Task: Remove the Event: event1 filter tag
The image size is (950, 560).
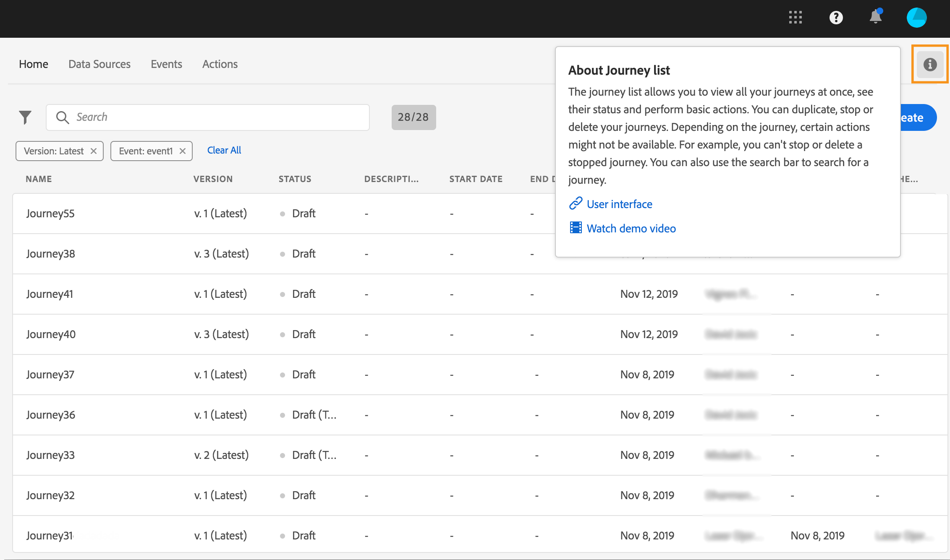Action: (183, 151)
